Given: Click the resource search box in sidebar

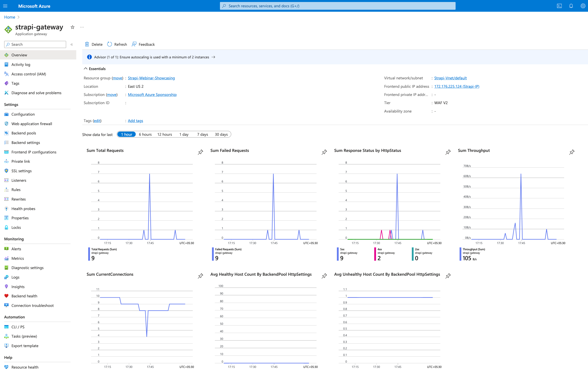Looking at the screenshot, I should tap(35, 44).
